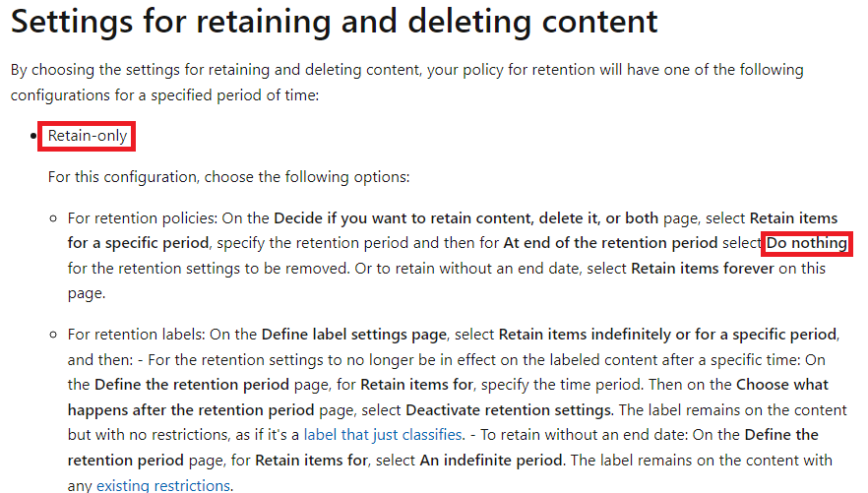Click the highlighted 'Do nothing' option text

click(807, 243)
